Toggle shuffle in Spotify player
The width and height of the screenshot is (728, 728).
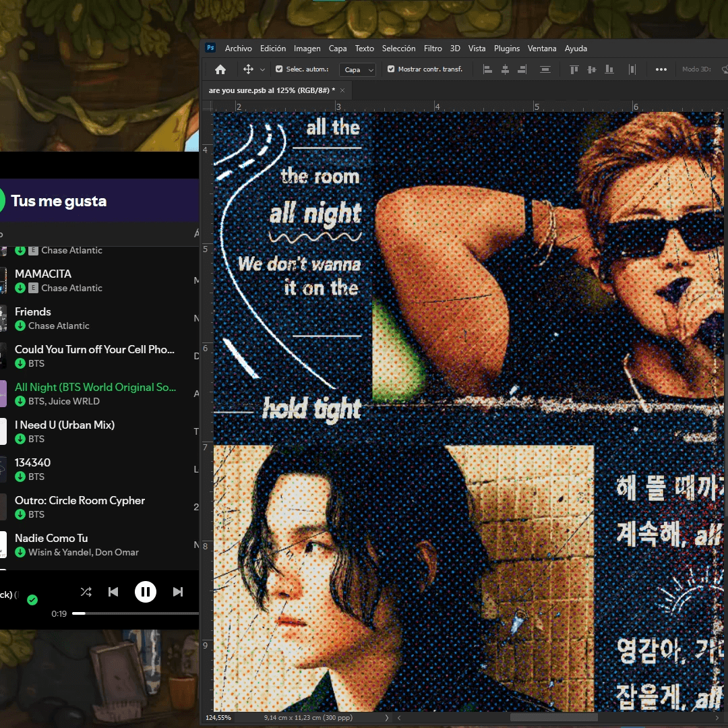click(86, 592)
